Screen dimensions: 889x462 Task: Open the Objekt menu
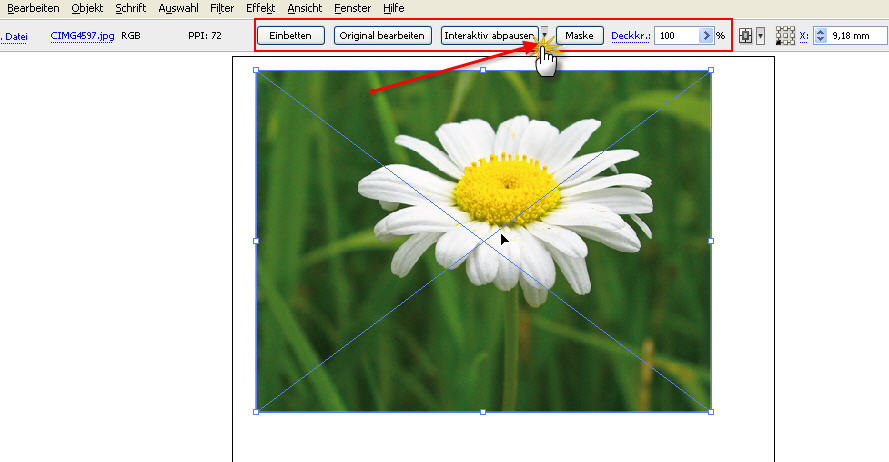tap(87, 8)
